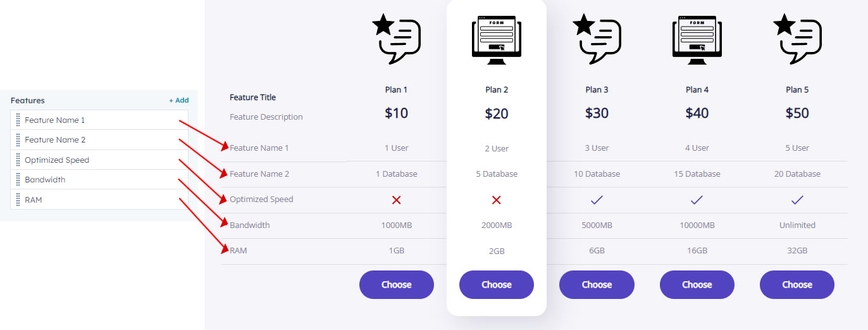Choose the Plan 1 button
Image resolution: width=868 pixels, height=330 pixels.
[397, 284]
